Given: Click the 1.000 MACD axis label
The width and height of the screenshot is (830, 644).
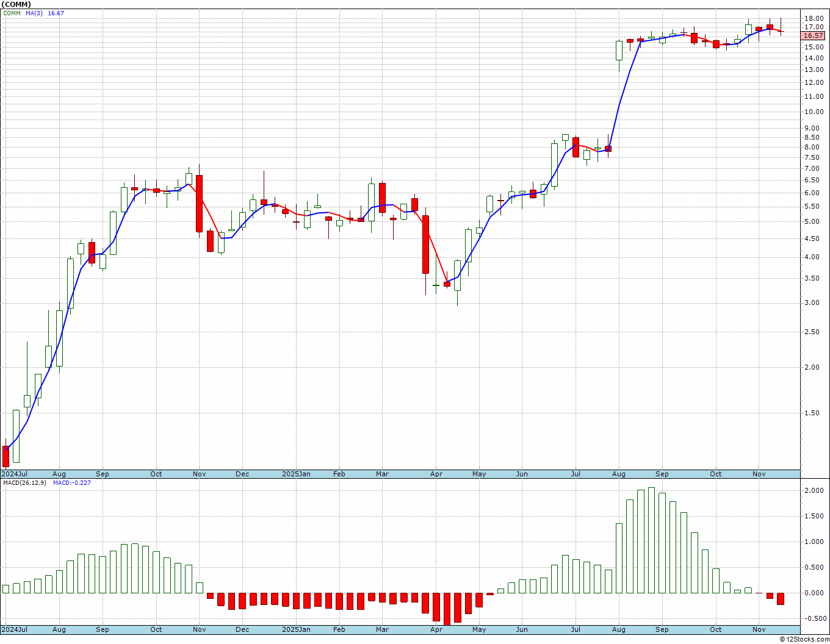Looking at the screenshot, I should click(x=815, y=542).
